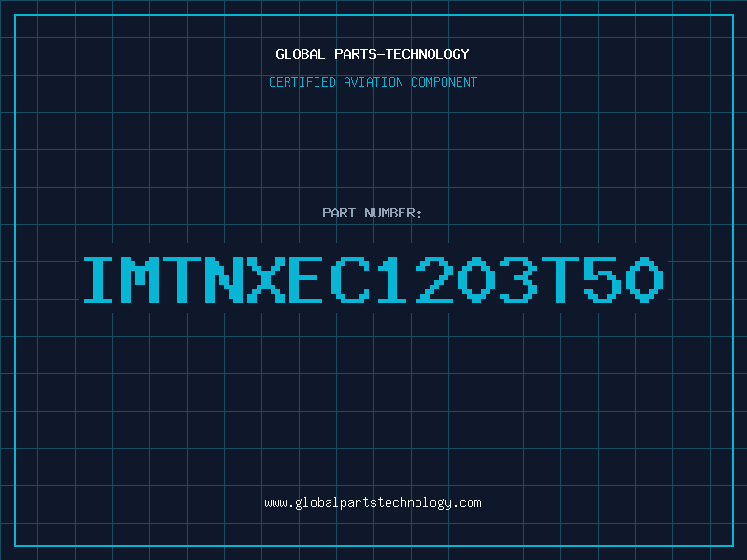This screenshot has height=560, width=747.
Task: Click the 'CERTIFIED AVIATION COMPONENT' subtitle
Action: [373, 82]
